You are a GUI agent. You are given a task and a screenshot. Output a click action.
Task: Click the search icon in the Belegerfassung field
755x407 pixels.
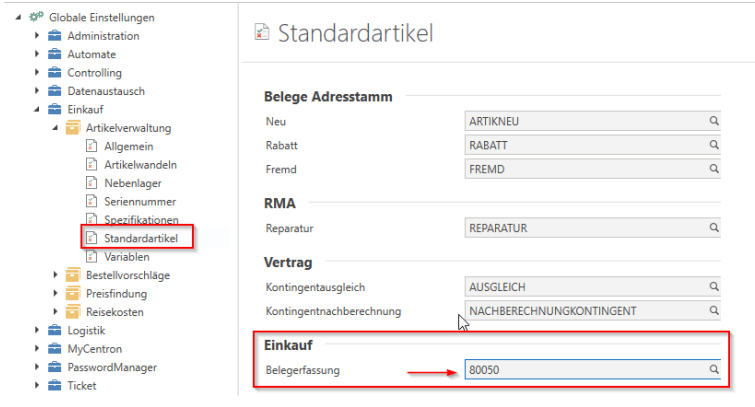pyautogui.click(x=714, y=370)
